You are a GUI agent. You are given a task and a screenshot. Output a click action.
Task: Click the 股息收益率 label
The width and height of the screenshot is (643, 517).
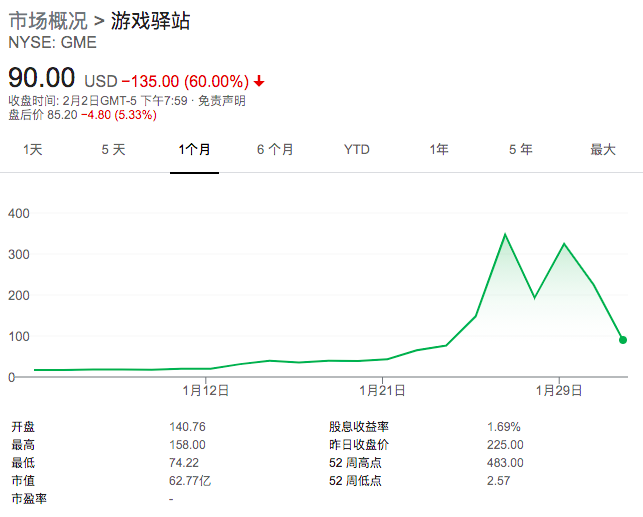[359, 427]
